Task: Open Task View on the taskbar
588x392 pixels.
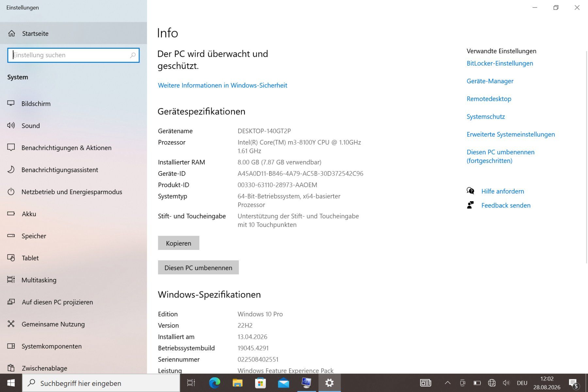Action: coord(191,383)
